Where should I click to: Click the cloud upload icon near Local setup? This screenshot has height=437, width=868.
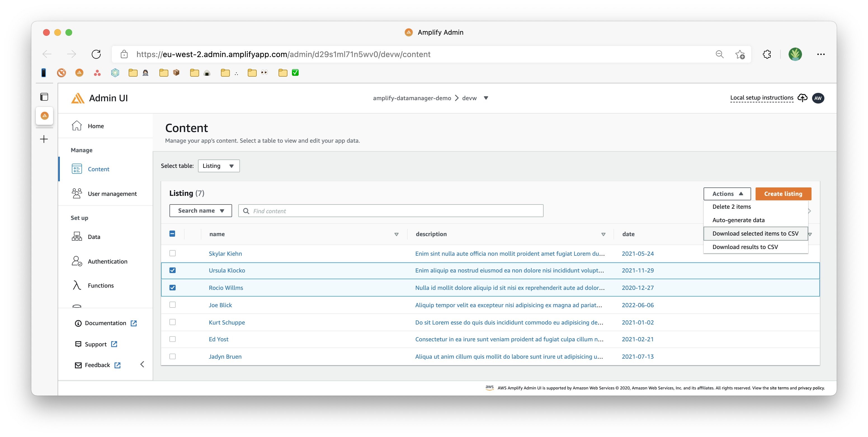point(802,98)
